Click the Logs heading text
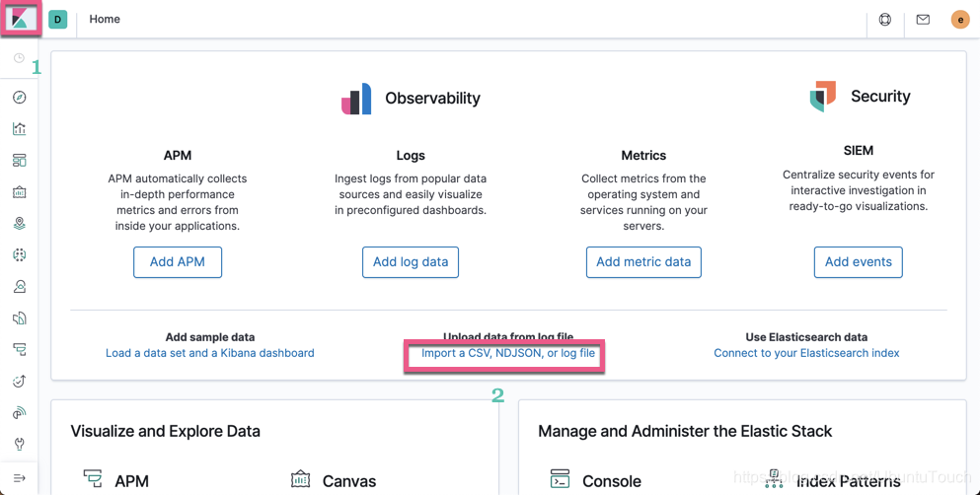 tap(411, 156)
